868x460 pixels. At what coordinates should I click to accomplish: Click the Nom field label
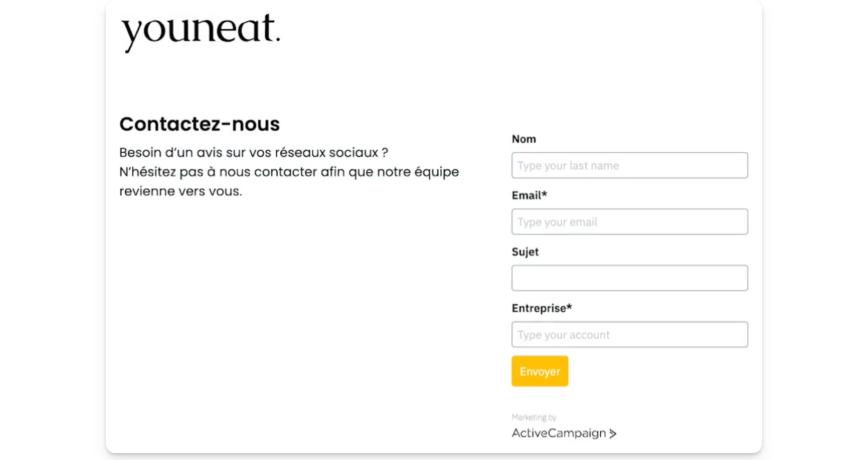pyautogui.click(x=523, y=139)
